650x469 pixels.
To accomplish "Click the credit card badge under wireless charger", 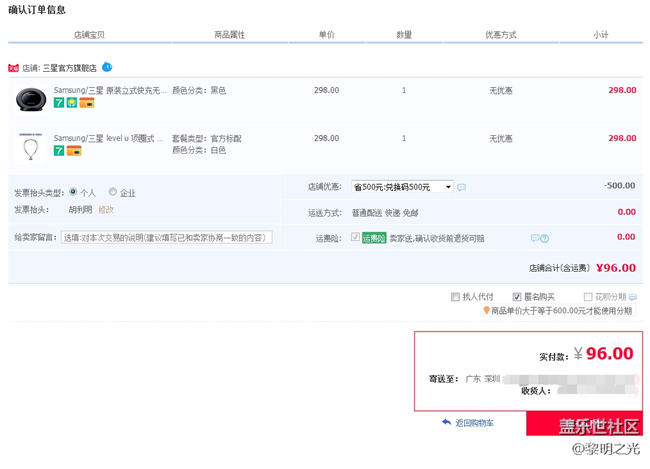I will coord(87,102).
